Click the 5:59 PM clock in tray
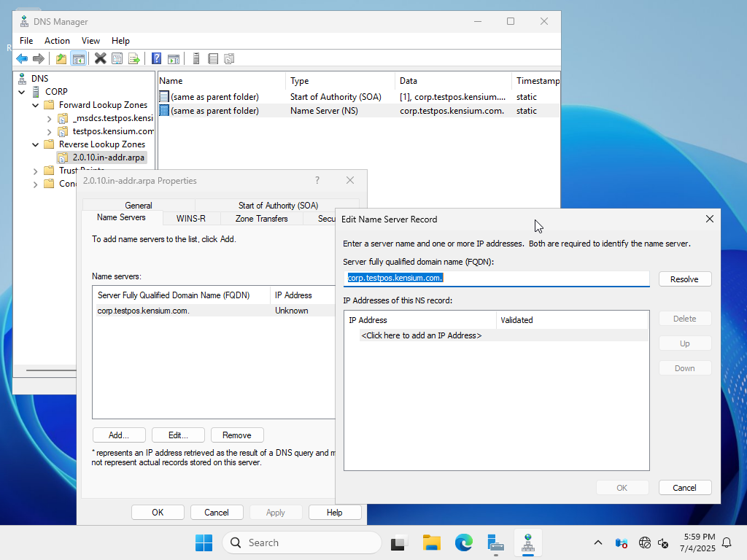747x560 pixels. tap(700, 537)
